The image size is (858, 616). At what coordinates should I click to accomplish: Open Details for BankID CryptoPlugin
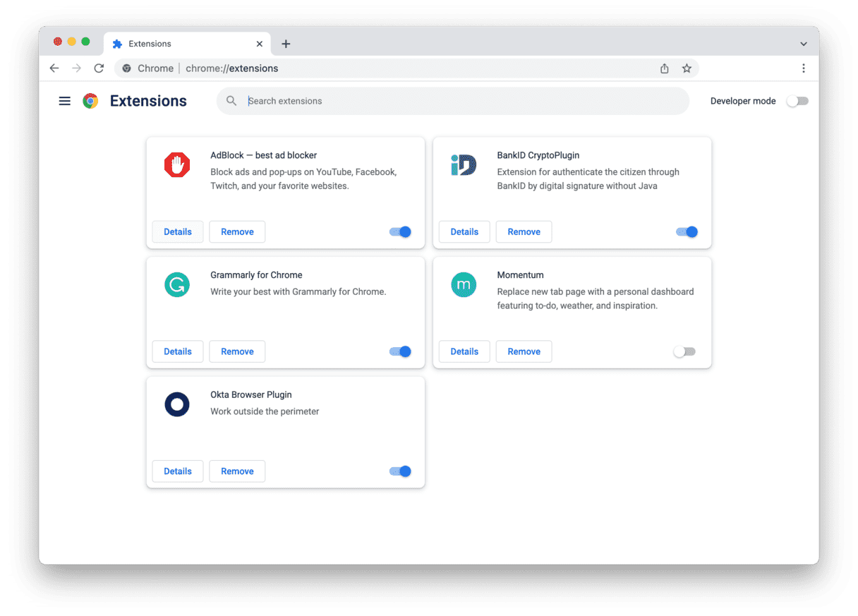pyautogui.click(x=464, y=231)
